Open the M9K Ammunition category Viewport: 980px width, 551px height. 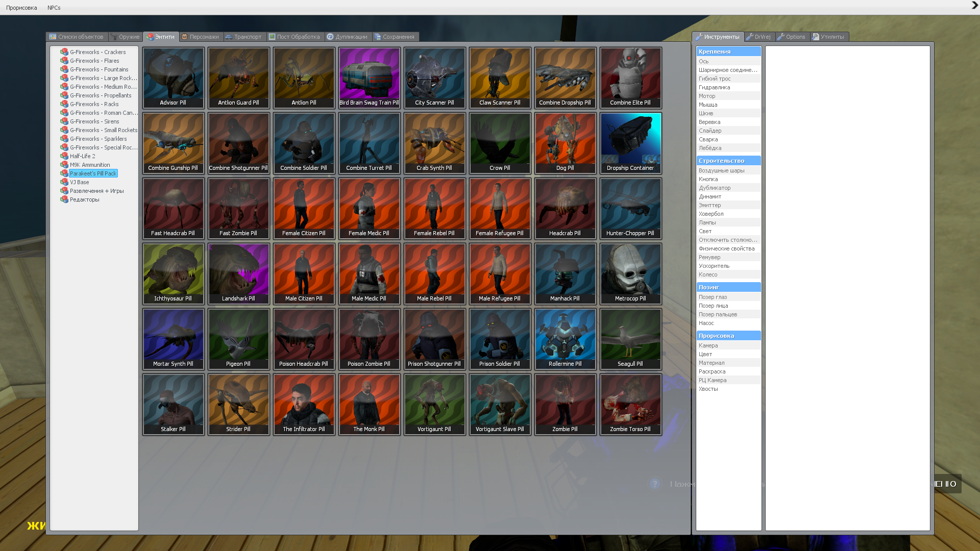[x=85, y=165]
